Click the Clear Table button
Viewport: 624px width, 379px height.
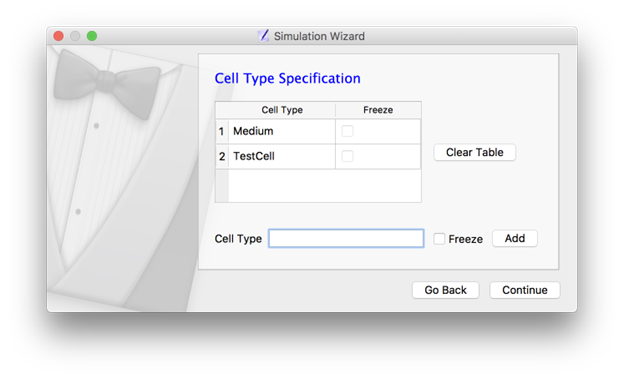[474, 152]
